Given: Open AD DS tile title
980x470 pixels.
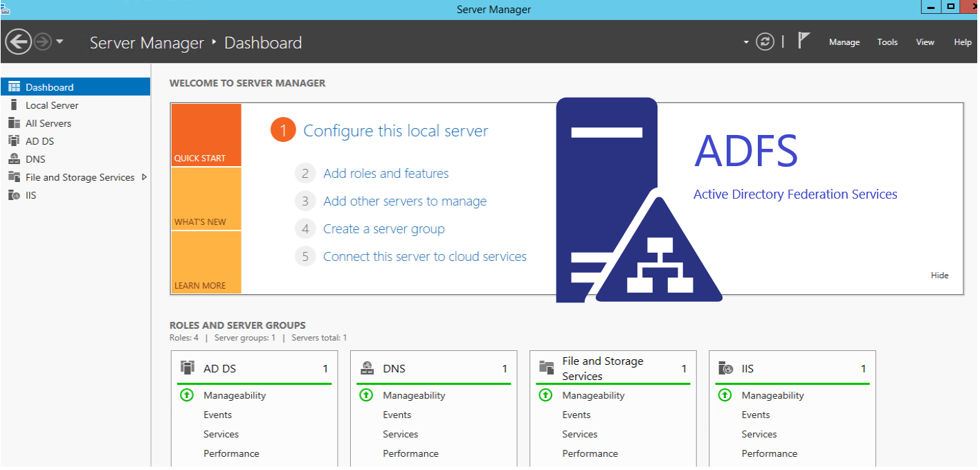Looking at the screenshot, I should click(219, 369).
